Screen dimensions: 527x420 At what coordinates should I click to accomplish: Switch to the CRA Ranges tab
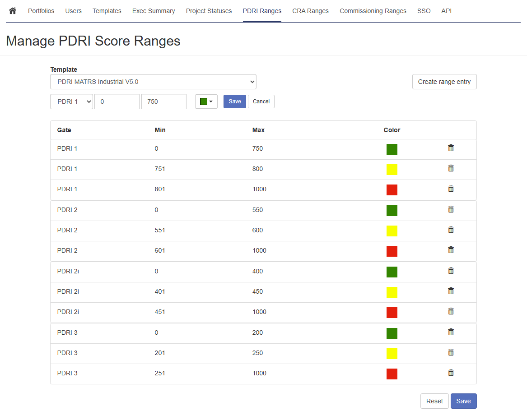[x=310, y=11]
